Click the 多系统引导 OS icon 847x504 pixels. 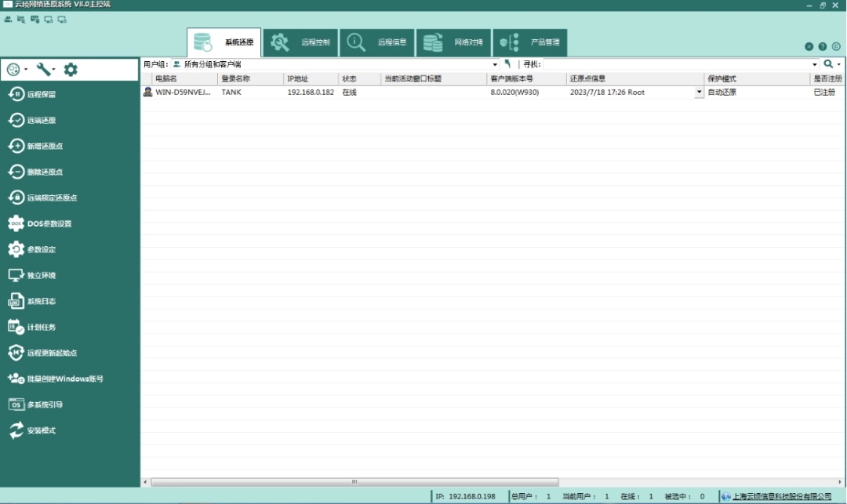(16, 404)
